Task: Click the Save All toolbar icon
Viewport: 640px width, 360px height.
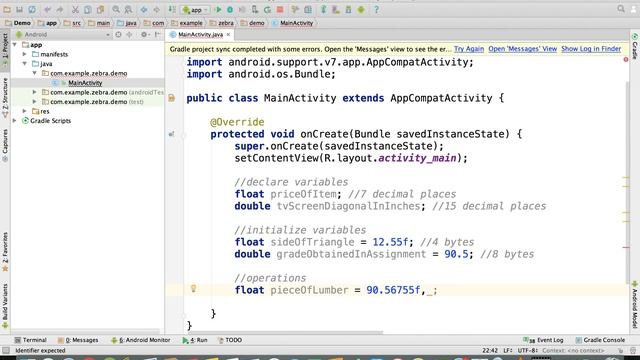Action: click(19, 9)
